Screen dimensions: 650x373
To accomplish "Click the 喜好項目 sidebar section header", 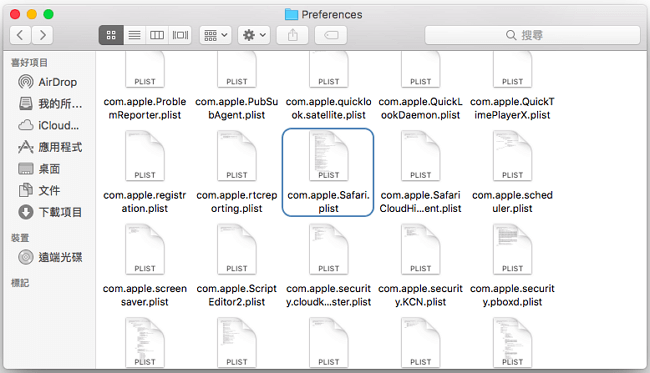I will click(29, 63).
